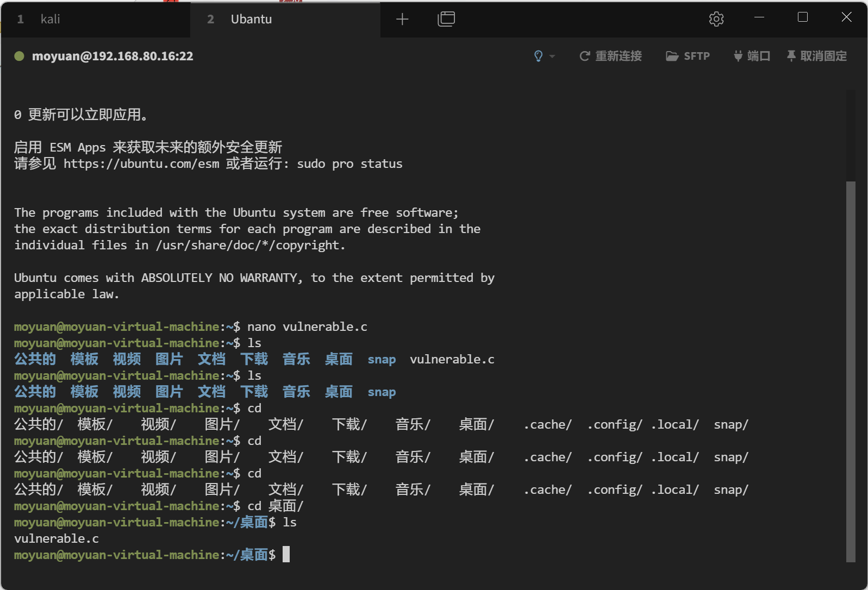Click the cursor at the last prompt
Viewport: 868px width, 590px height.
(286, 555)
